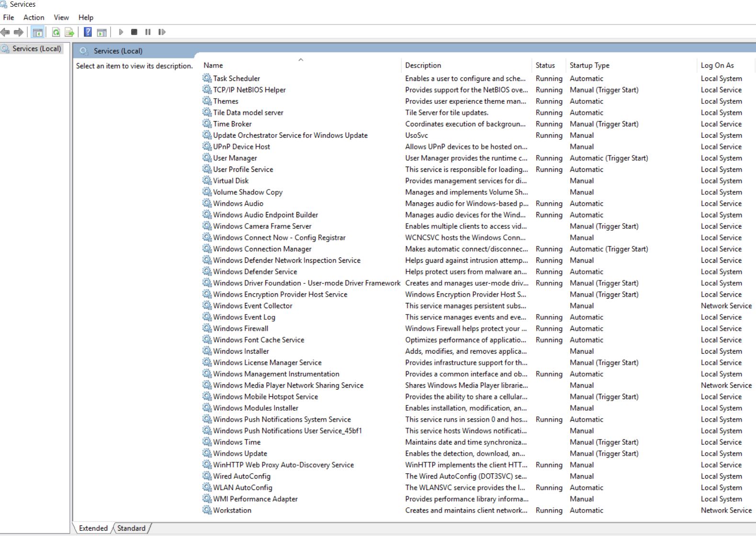The image size is (756, 536).
Task: Select the gear icon beside Workstation
Action: (x=207, y=510)
